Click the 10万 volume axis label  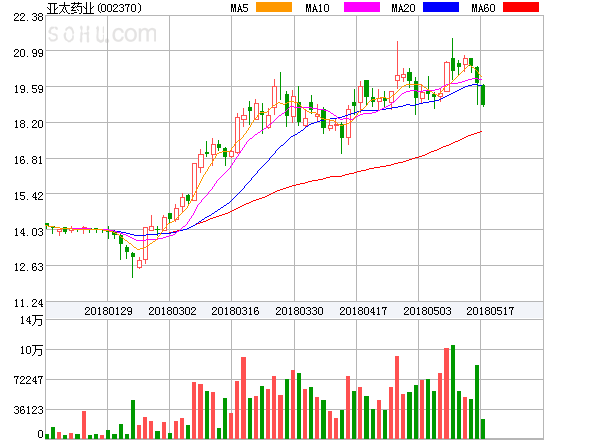pos(31,350)
